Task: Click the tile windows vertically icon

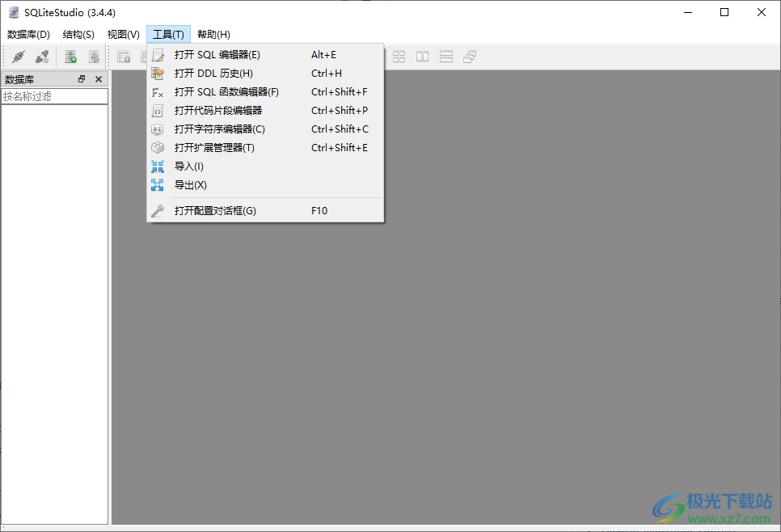Action: pyautogui.click(x=422, y=56)
